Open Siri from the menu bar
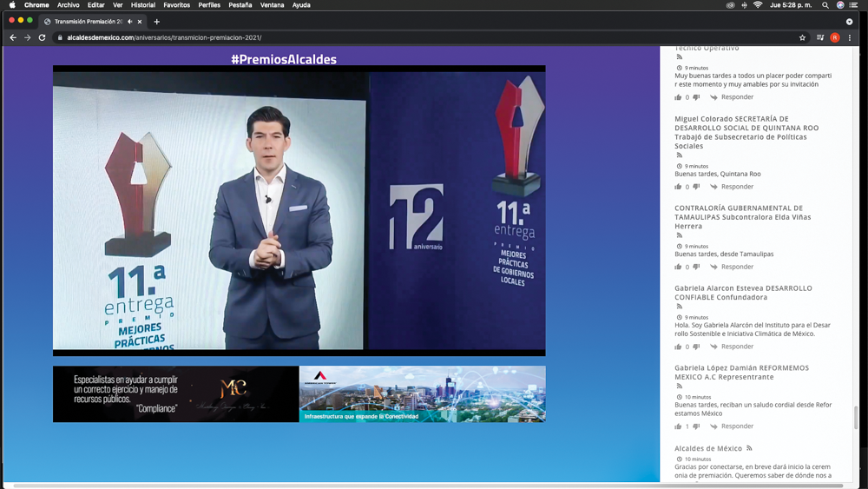 pyautogui.click(x=840, y=5)
